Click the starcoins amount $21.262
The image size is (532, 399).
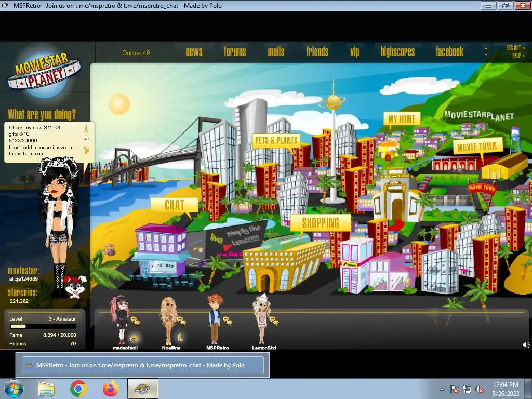[x=19, y=301]
